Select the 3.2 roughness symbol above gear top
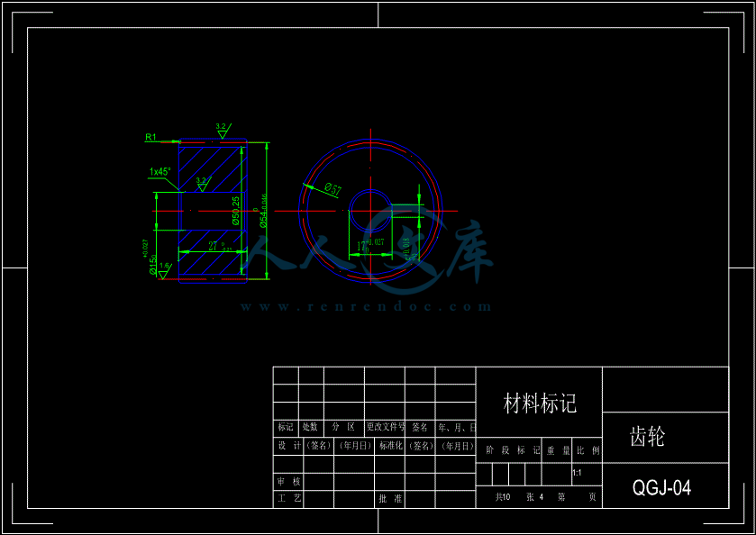The image size is (756, 535). 223,130
